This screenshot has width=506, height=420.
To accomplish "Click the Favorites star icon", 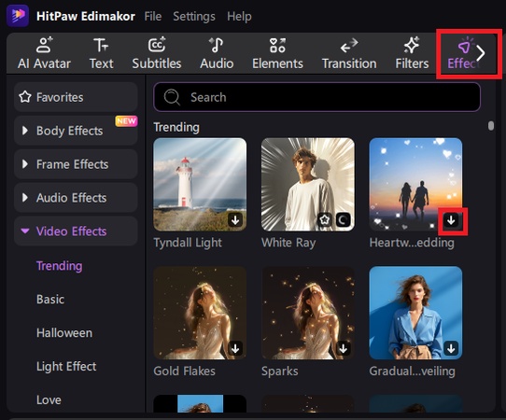I will pos(25,97).
